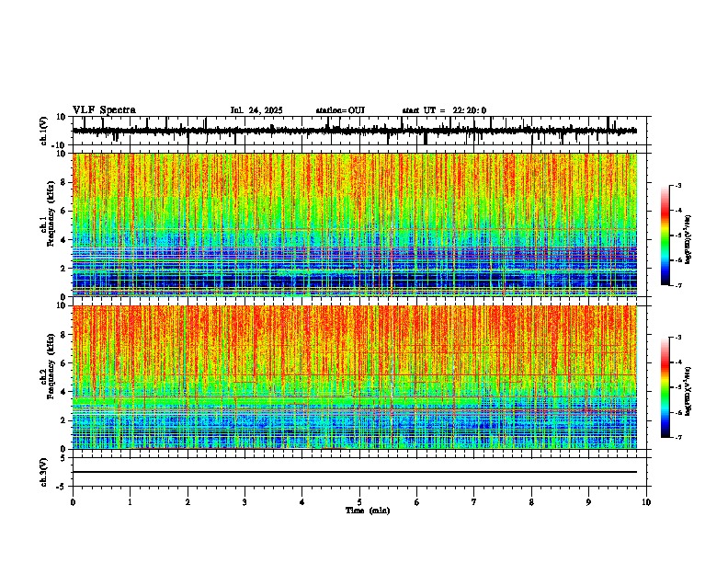The width and height of the screenshot is (728, 563).
Task: Click the "-7" label on ch.2 color scale
Action: click(678, 438)
